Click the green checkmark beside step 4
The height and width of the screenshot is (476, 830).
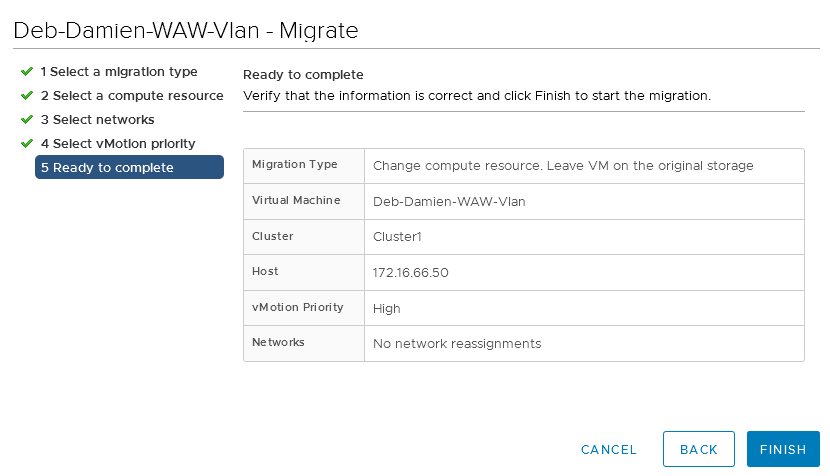pos(26,144)
